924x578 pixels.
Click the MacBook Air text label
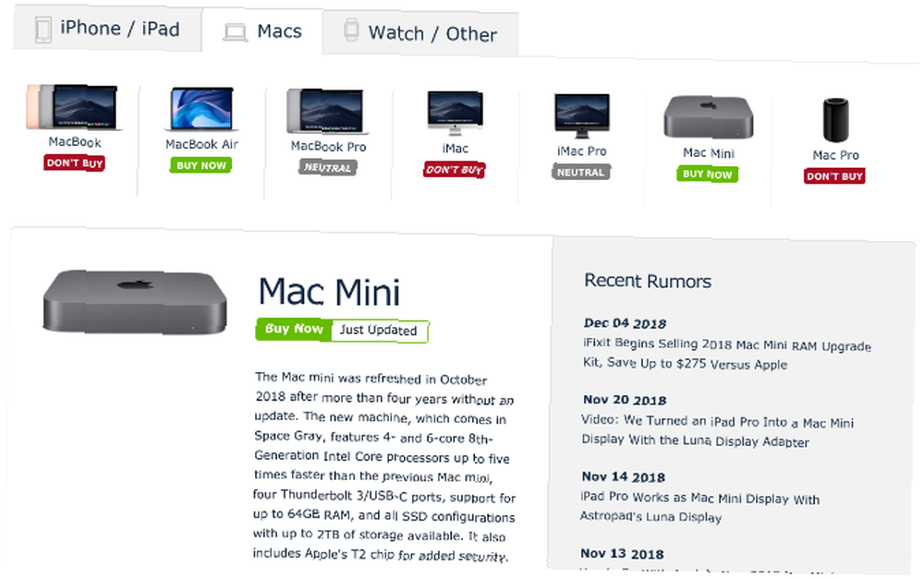click(x=201, y=144)
